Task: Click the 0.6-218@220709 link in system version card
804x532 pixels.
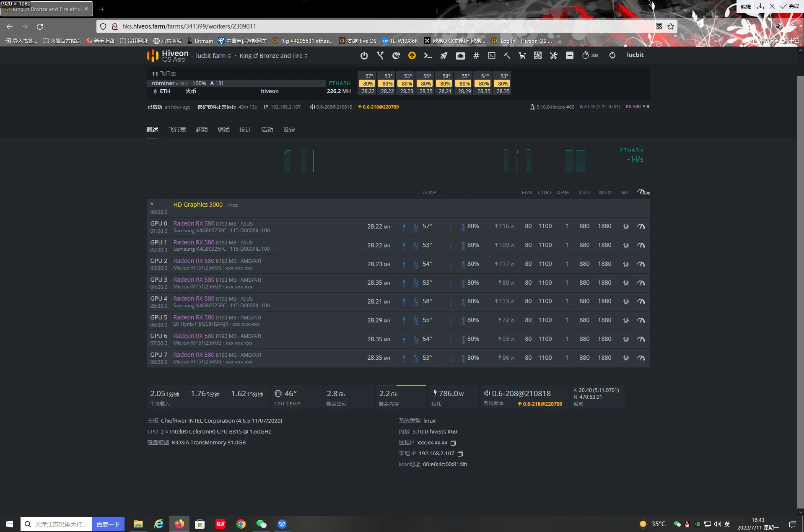Action: pyautogui.click(x=540, y=404)
